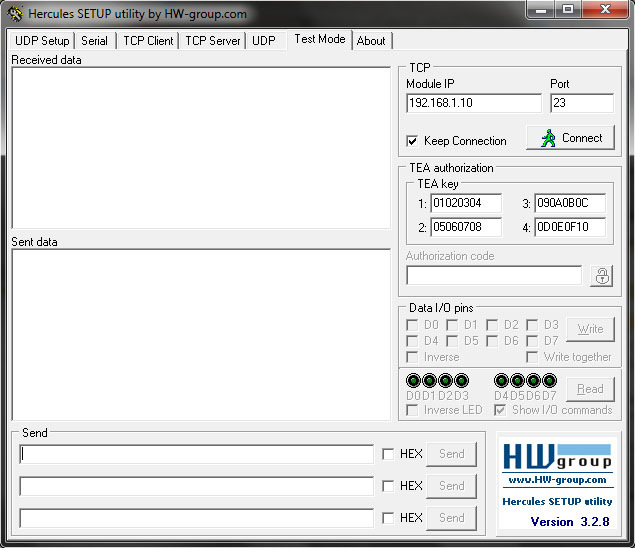Click the D2 LED indicator
Screen dimensions: 635x548
(x=445, y=380)
